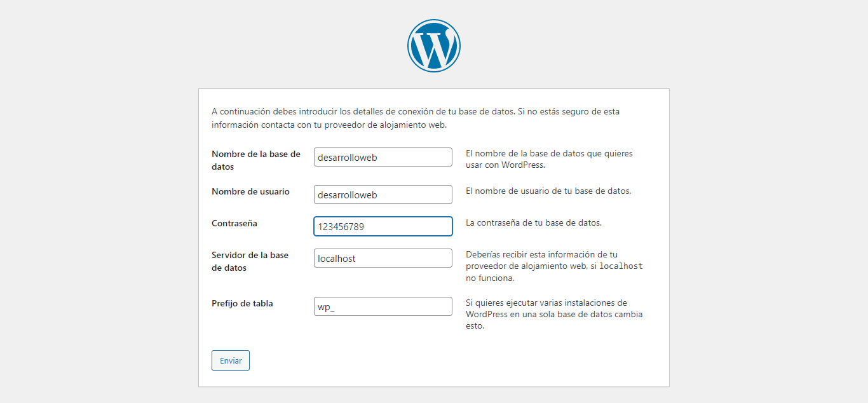Click the 'Nombre de la base de datos' label
This screenshot has height=403, width=868.
256,160
